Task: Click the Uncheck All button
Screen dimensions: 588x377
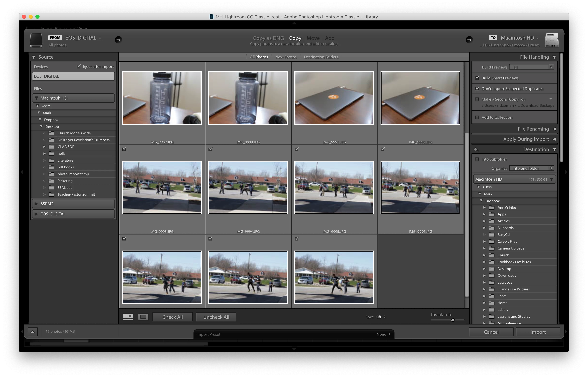Action: pos(216,317)
